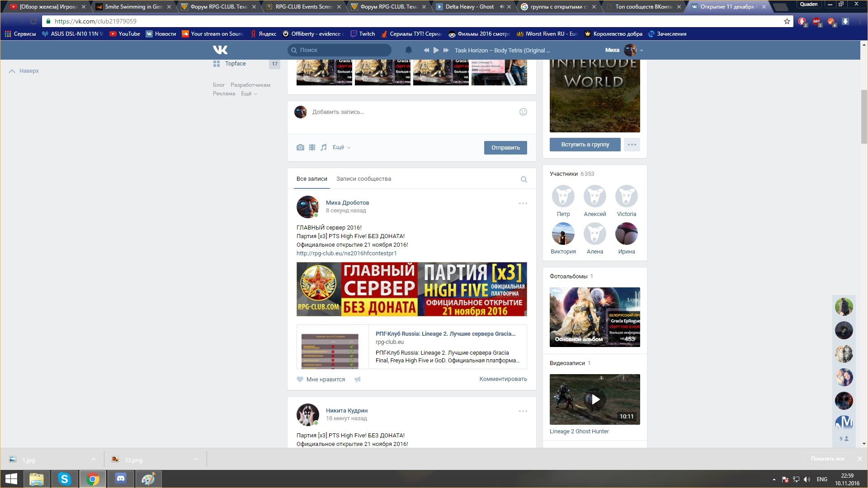Select Все записи tab
The image size is (868, 488).
pos(311,179)
